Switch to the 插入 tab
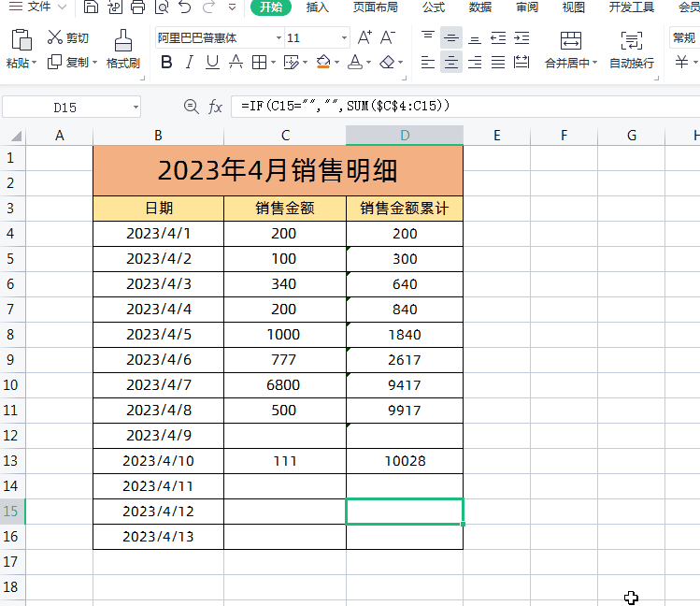This screenshot has height=606, width=700. [x=318, y=7]
